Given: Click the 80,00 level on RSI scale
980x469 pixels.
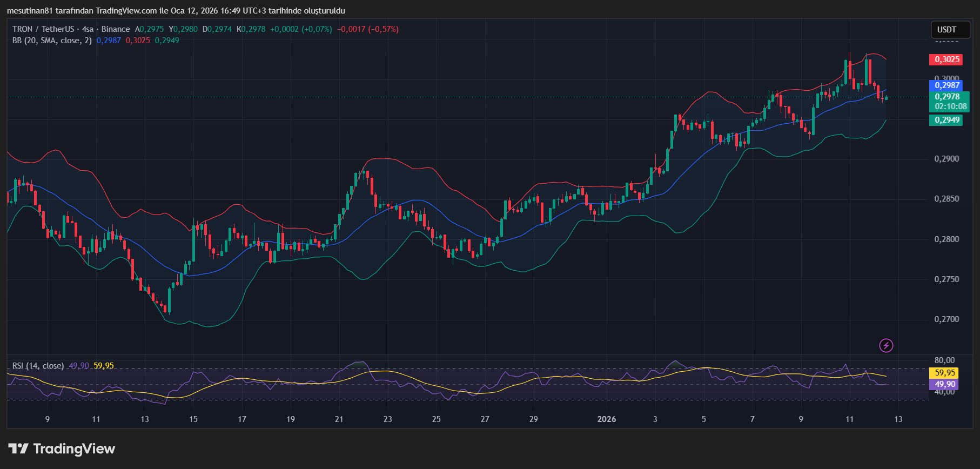Looking at the screenshot, I should [944, 360].
